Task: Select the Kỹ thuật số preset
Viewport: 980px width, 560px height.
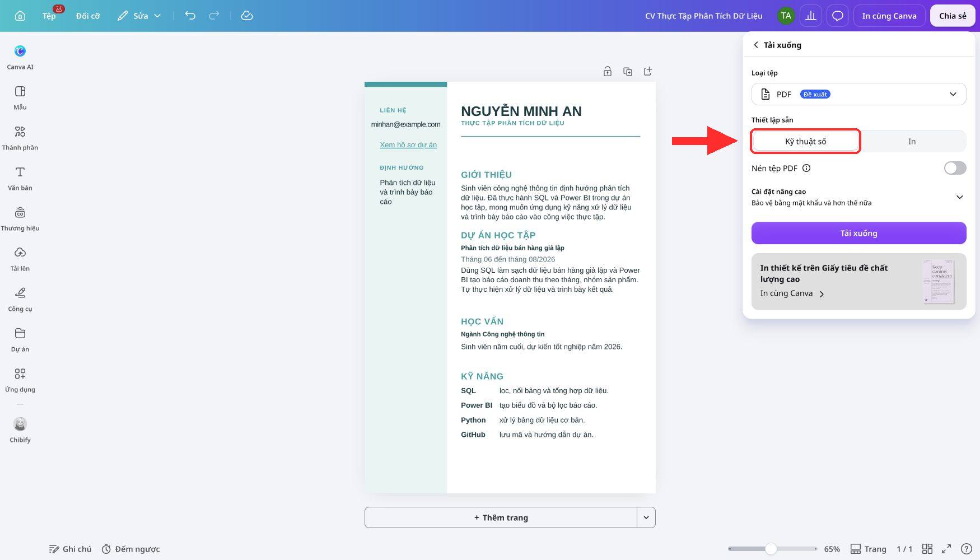Action: 805,141
